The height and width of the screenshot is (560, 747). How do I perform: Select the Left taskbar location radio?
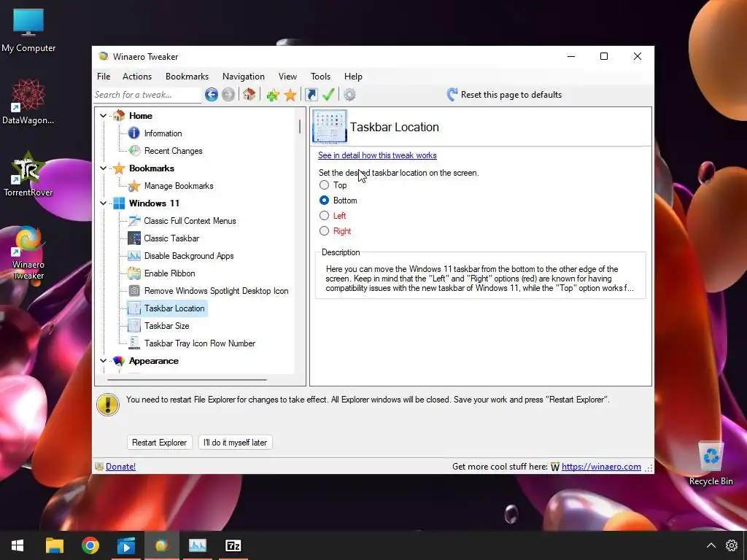click(x=324, y=216)
